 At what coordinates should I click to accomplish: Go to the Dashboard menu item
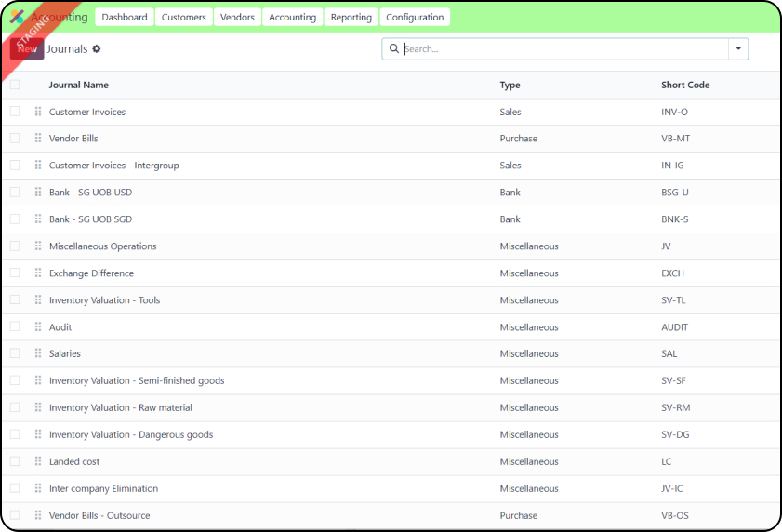tap(125, 17)
